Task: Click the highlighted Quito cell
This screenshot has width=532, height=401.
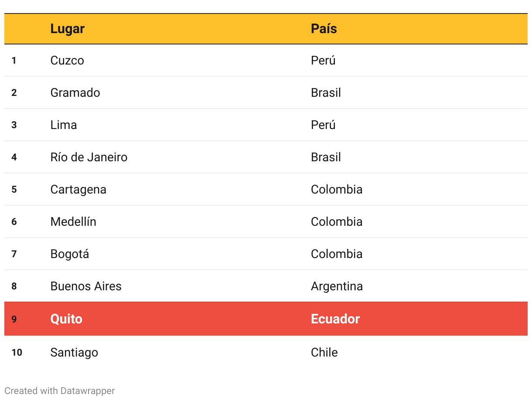Action: coord(66,319)
